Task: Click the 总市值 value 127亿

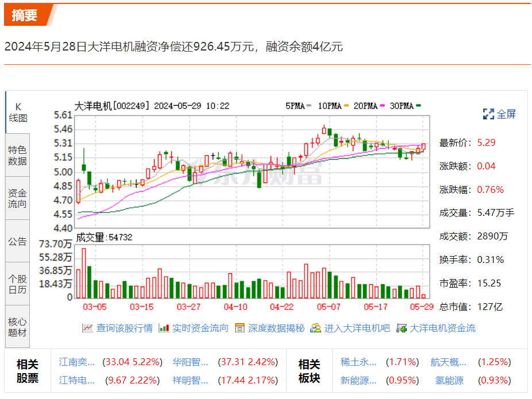Action: point(489,307)
